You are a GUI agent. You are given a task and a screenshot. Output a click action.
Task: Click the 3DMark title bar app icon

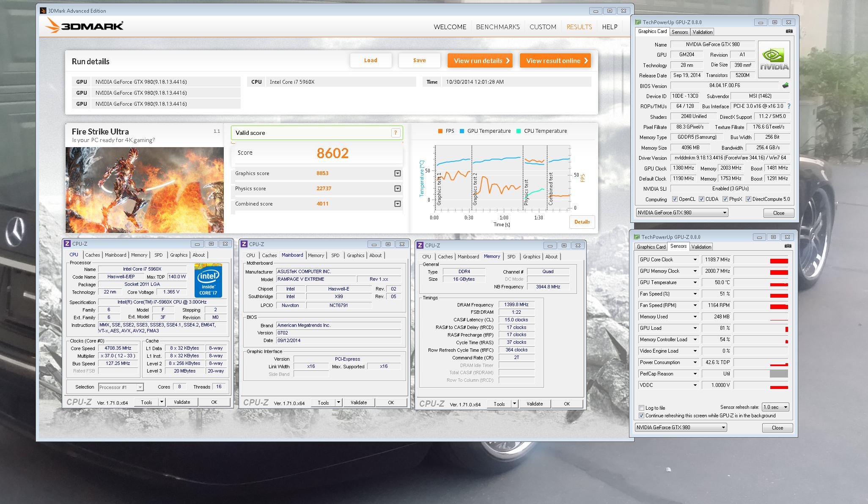(x=43, y=11)
